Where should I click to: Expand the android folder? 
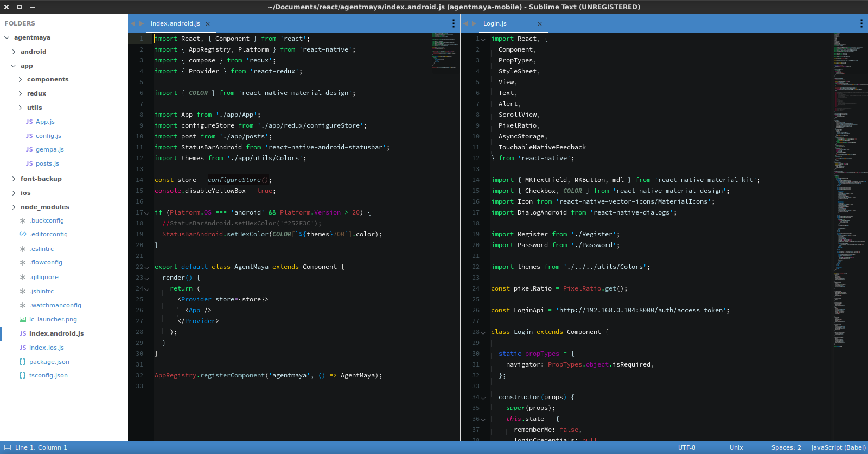pos(14,52)
